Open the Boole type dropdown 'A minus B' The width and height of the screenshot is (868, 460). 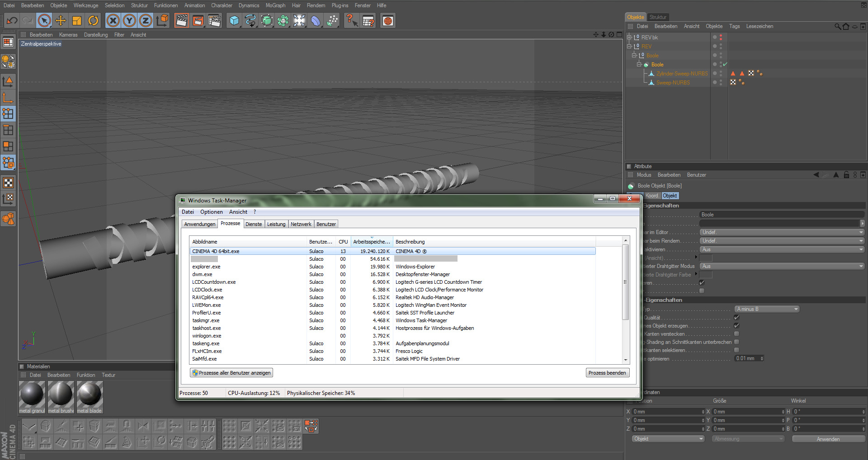click(x=767, y=309)
